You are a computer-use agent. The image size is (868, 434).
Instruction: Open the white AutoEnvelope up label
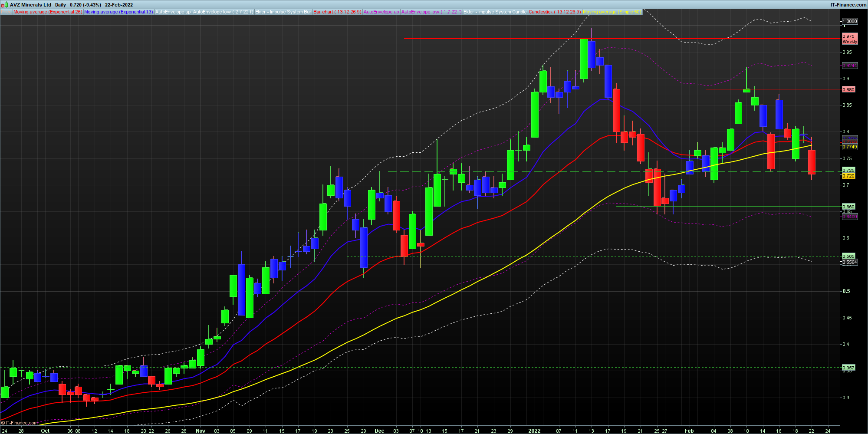point(173,12)
